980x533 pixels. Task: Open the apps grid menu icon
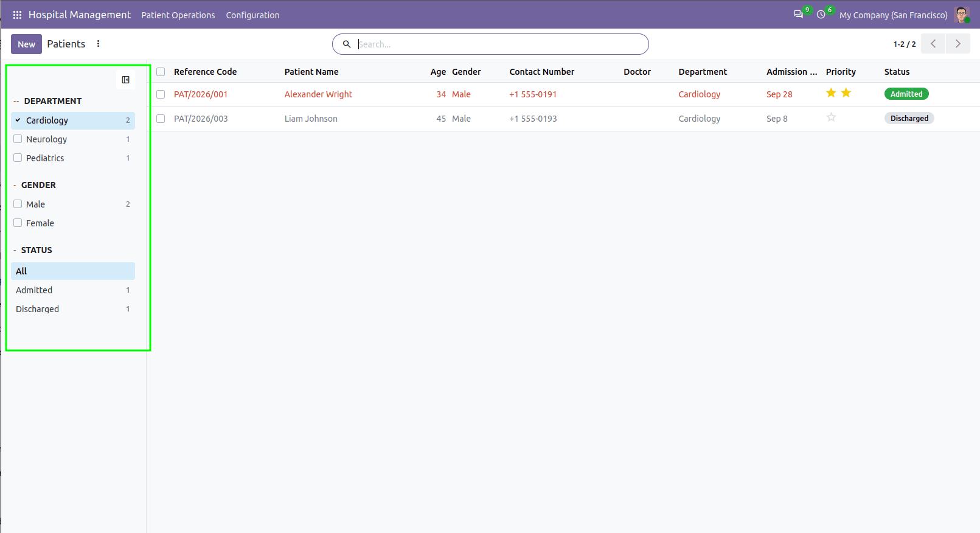point(17,15)
